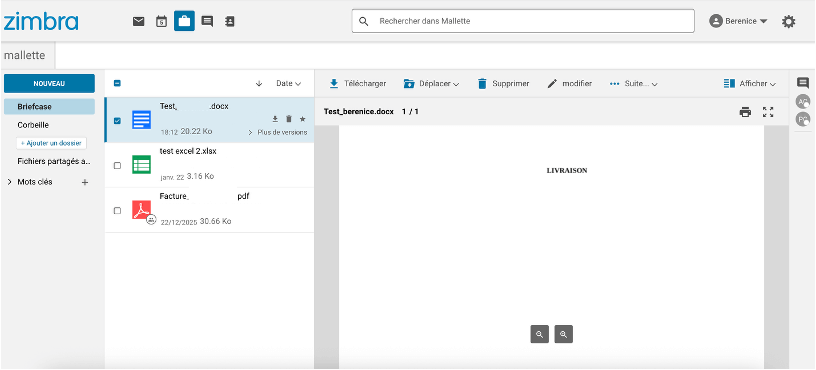Click the first contact avatar in right sidebar

coord(803,101)
